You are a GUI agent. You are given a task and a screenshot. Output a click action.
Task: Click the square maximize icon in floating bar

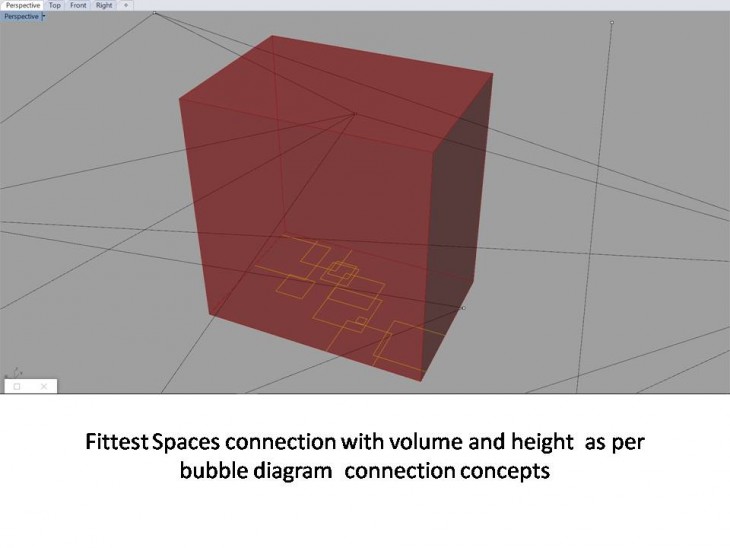tap(17, 386)
